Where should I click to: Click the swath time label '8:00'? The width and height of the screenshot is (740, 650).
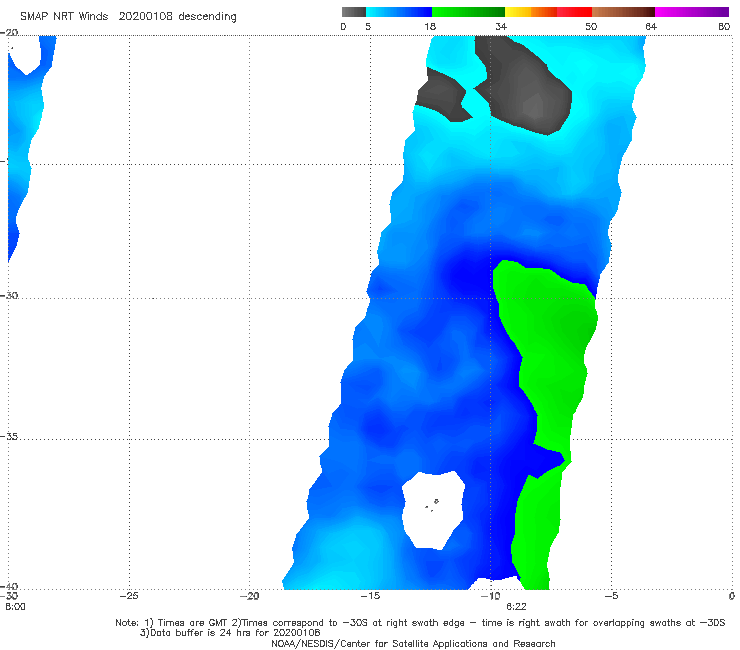pyautogui.click(x=15, y=607)
